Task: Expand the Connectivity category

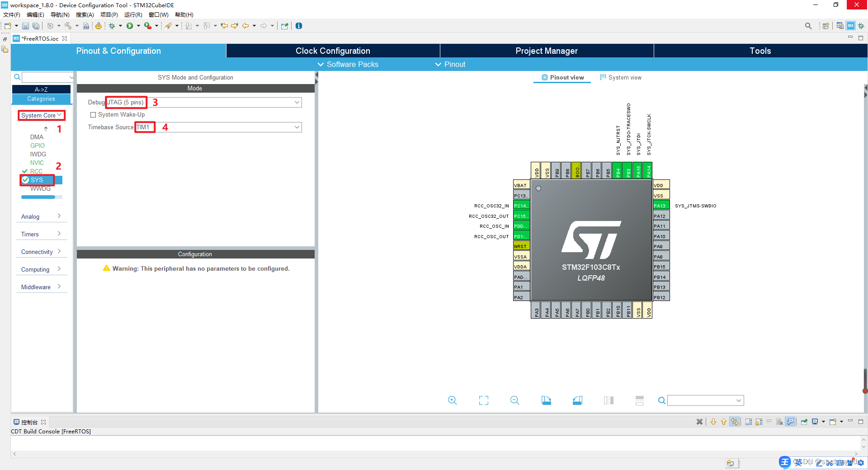Action: [x=41, y=252]
